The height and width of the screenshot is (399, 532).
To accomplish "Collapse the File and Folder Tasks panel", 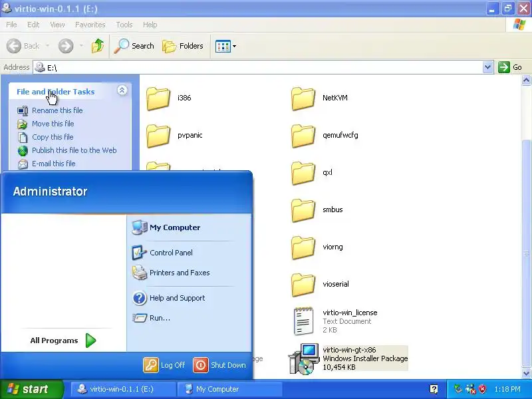I will pyautogui.click(x=122, y=90).
